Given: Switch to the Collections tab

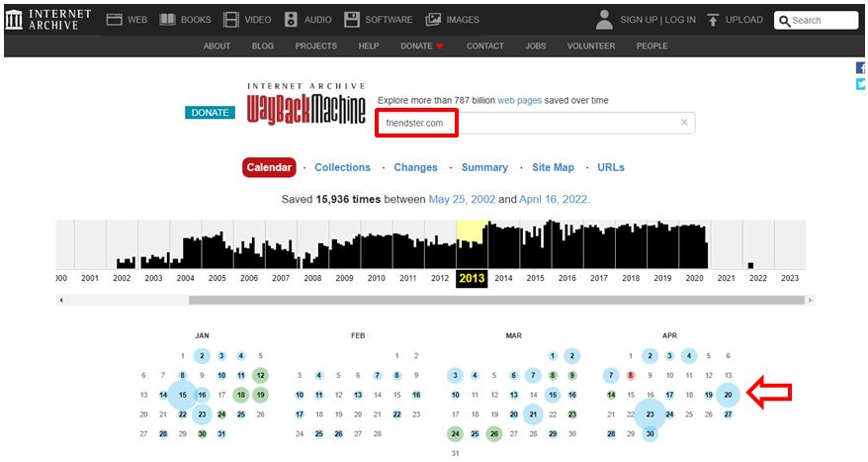Looking at the screenshot, I should (x=342, y=167).
